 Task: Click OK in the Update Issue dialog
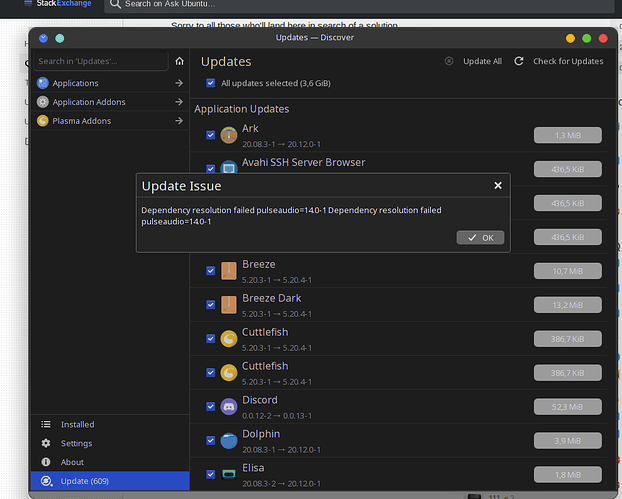click(480, 238)
